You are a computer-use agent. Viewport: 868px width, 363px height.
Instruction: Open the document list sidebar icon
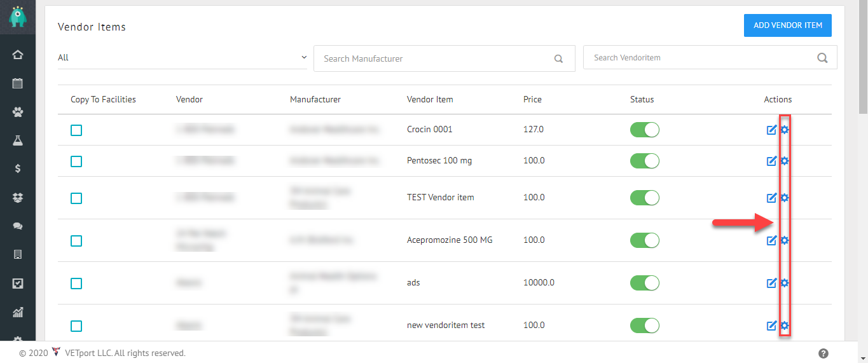[x=18, y=255]
